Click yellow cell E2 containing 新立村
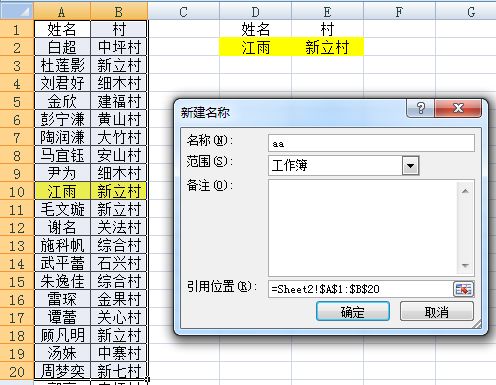The image size is (496, 385). point(327,47)
